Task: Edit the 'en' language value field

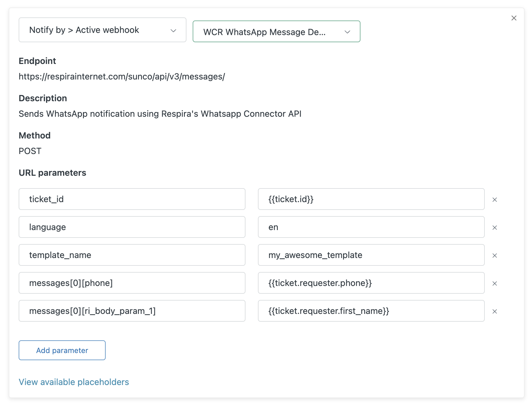Action: 371,227
